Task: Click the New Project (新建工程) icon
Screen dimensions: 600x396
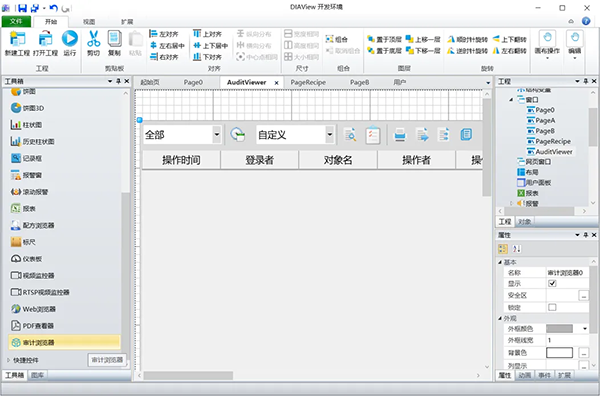Action: coord(17,39)
